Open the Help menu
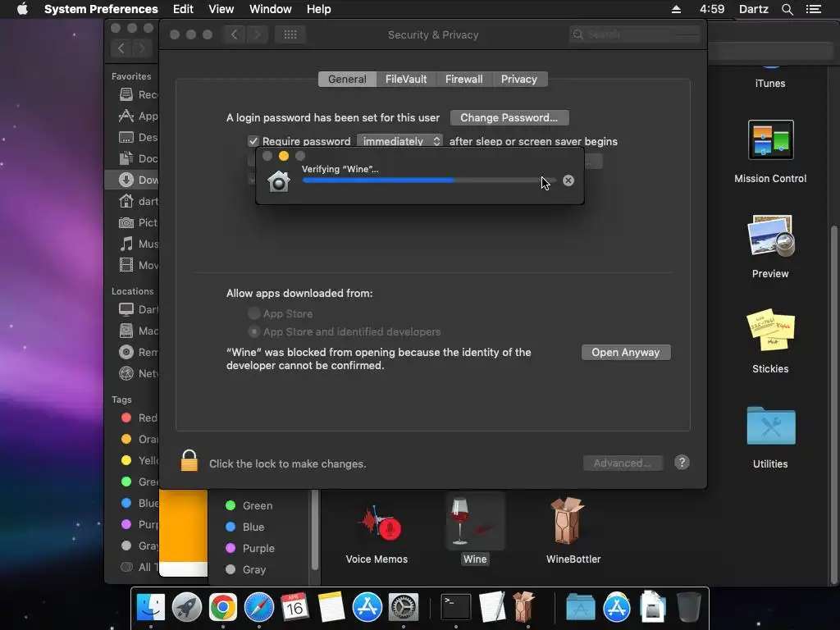840x630 pixels. coord(319,9)
